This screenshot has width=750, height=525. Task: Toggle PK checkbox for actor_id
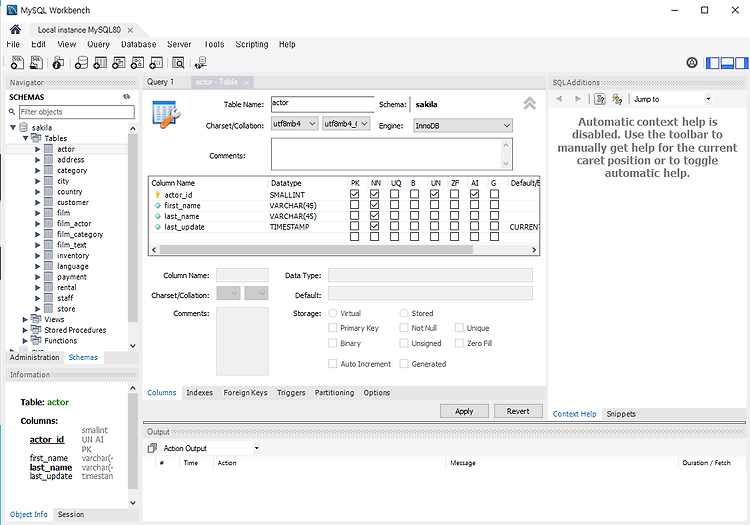point(354,194)
